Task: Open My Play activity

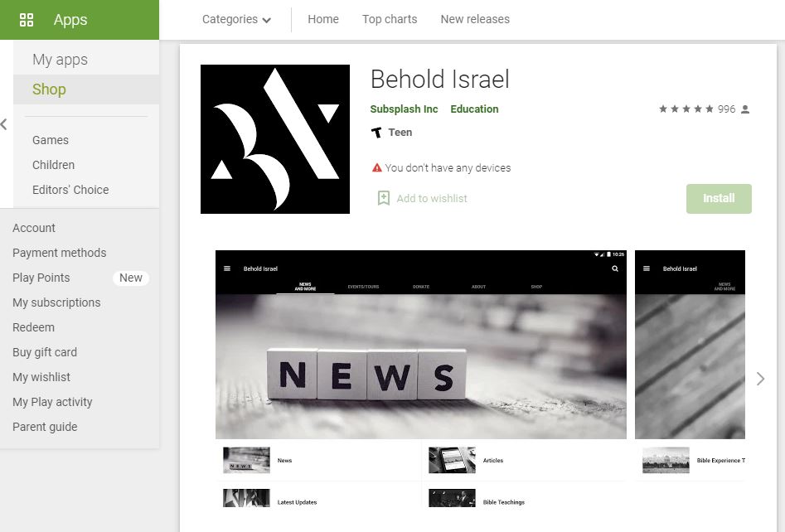Action: point(52,403)
